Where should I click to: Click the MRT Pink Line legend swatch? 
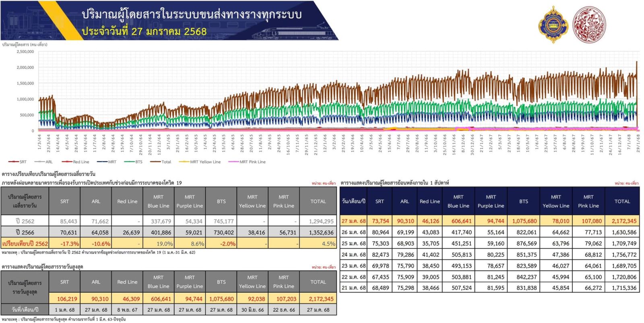tap(233, 162)
